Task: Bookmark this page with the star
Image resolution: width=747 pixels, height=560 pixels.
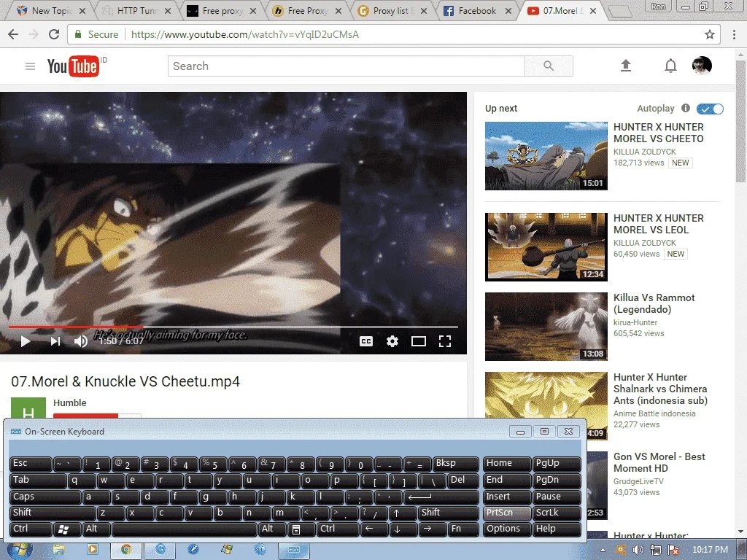Action: coord(709,34)
